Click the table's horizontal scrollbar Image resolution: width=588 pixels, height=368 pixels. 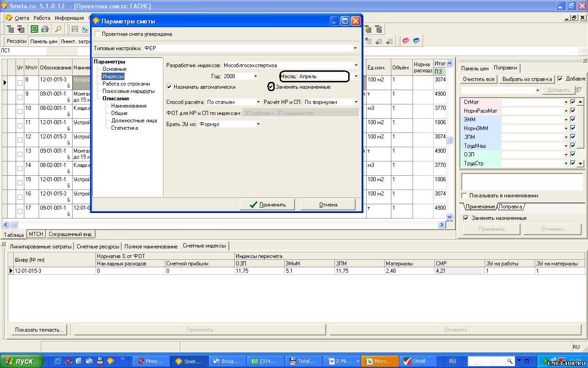click(x=224, y=225)
